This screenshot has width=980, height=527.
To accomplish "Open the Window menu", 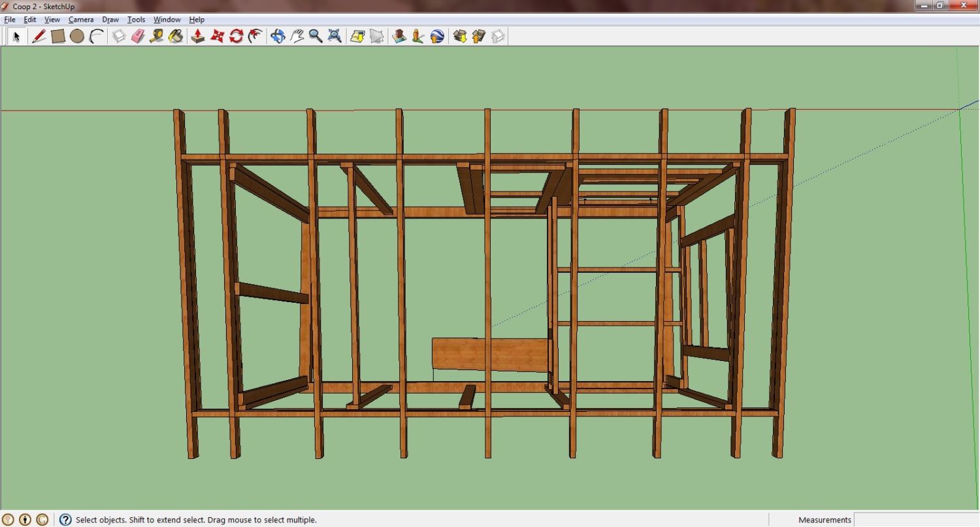I will click(x=167, y=20).
